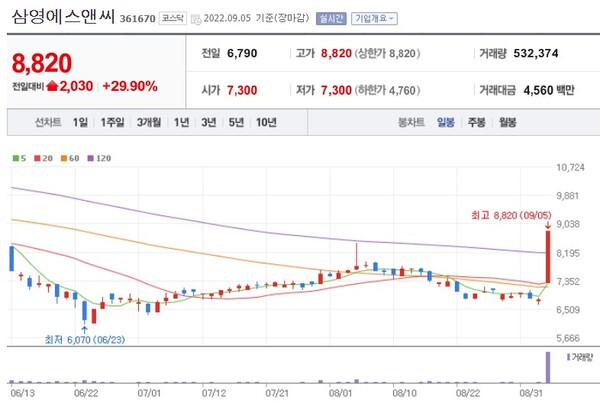This screenshot has height=413, width=600.
Task: Click the +29.90% change rate
Action: pyautogui.click(x=130, y=86)
